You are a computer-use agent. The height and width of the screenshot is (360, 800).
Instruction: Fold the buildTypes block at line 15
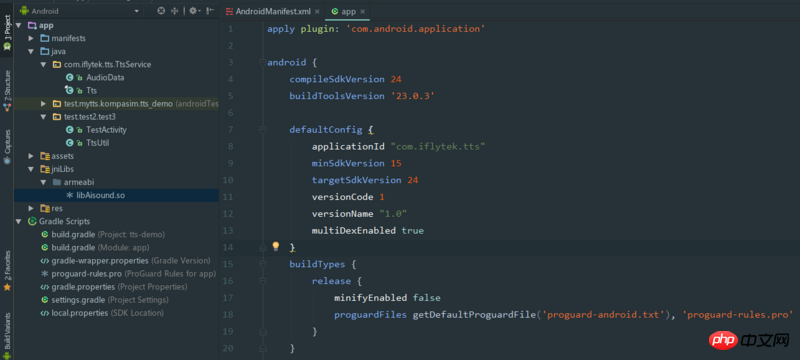click(x=263, y=264)
